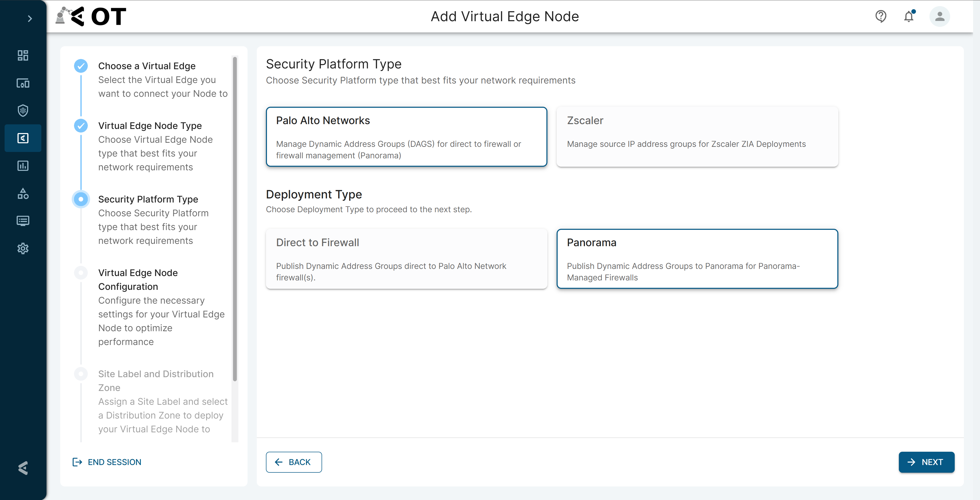Select the Palo Alto Networks platform card
This screenshot has height=500, width=980.
(x=406, y=137)
